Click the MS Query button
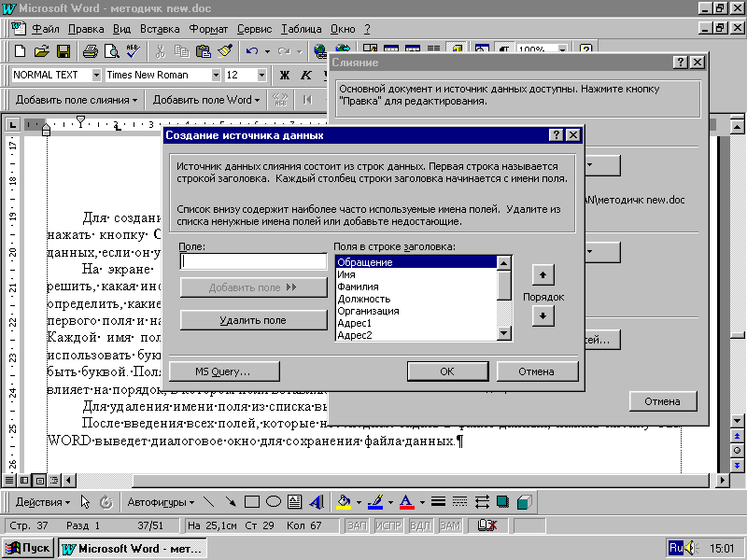Viewport: 747px width, 560px height. coord(223,371)
